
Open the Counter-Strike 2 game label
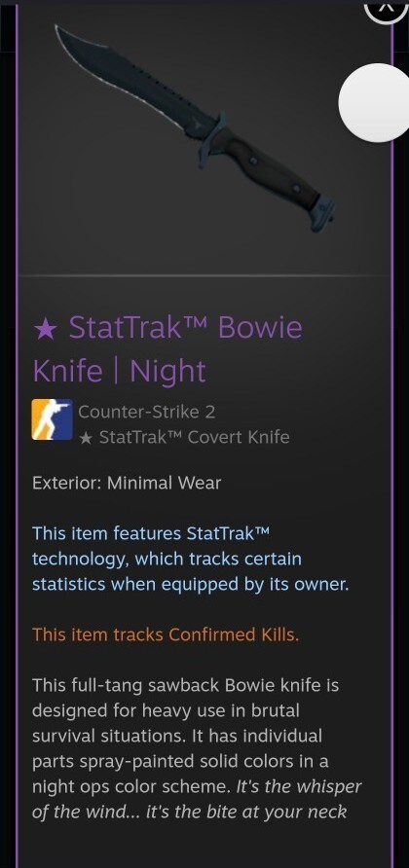[x=146, y=412]
